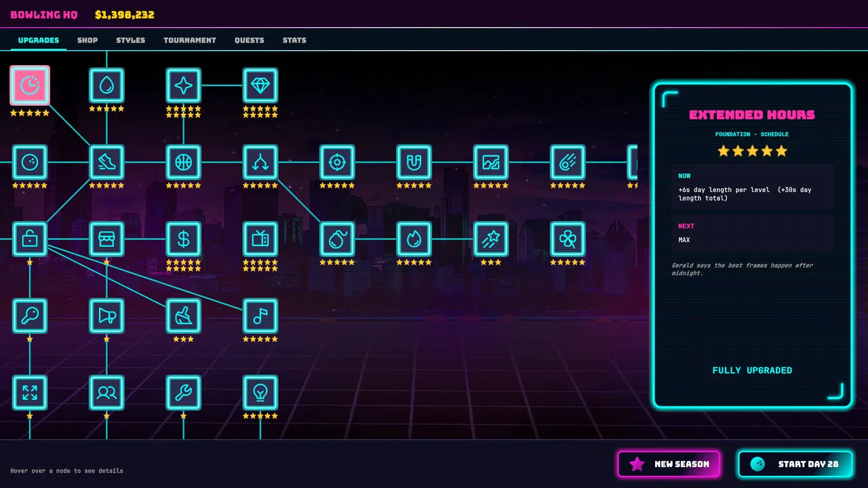Viewport: 868px width, 488px height.
Task: Click the Foundation · Schedule subtitle
Action: (752, 134)
